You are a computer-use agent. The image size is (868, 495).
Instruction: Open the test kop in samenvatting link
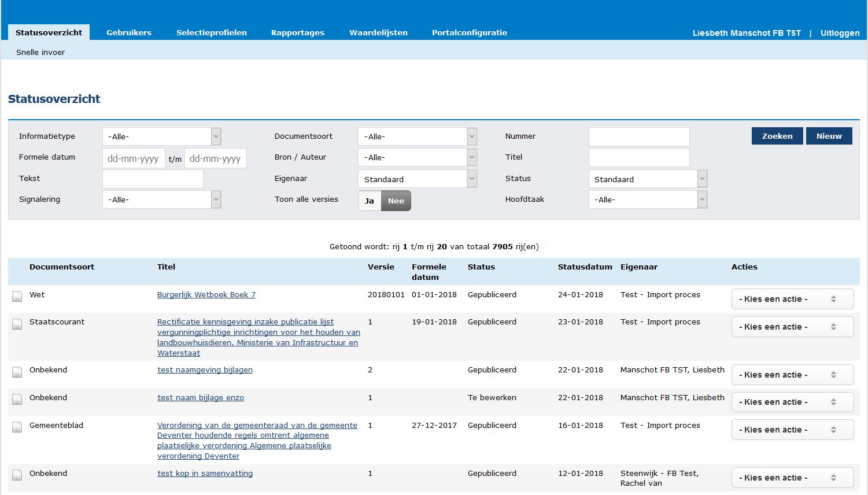click(205, 473)
